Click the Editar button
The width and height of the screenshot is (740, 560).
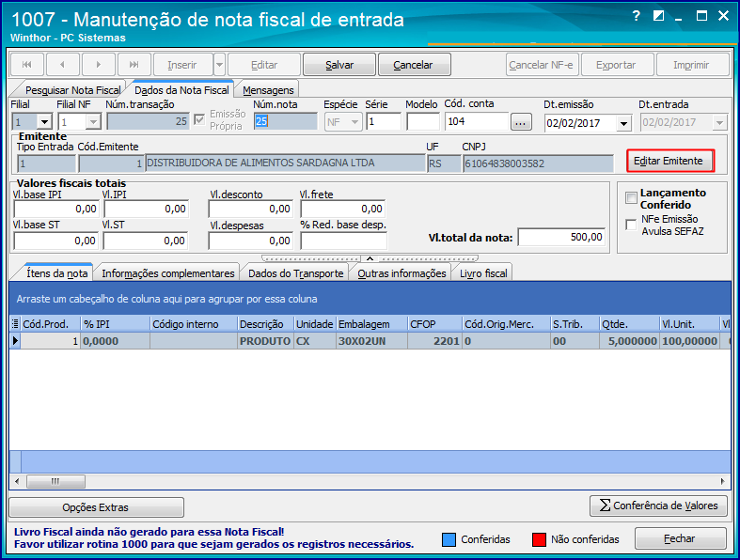264,65
